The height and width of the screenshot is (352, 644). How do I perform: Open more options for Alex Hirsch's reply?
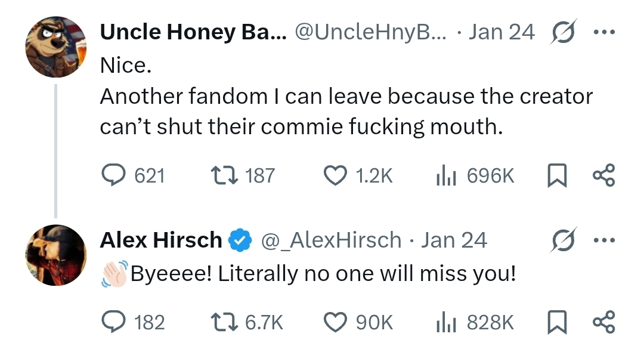[603, 240]
